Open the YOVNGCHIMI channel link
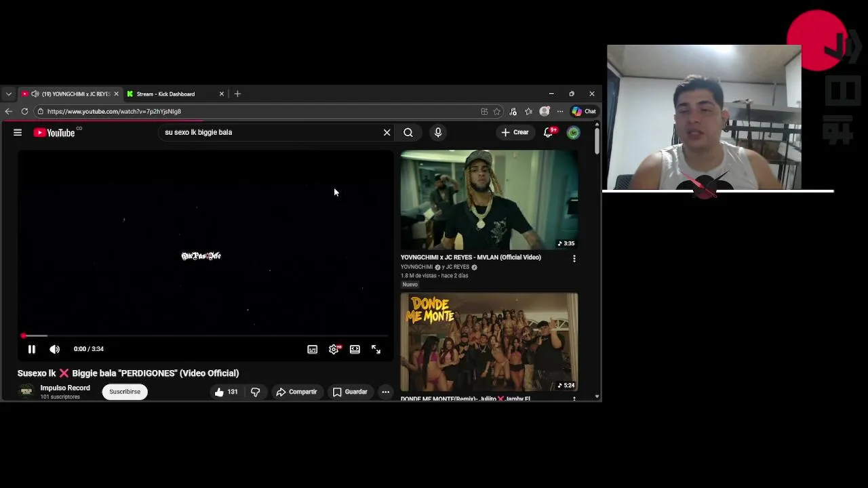868x488 pixels. pyautogui.click(x=416, y=267)
